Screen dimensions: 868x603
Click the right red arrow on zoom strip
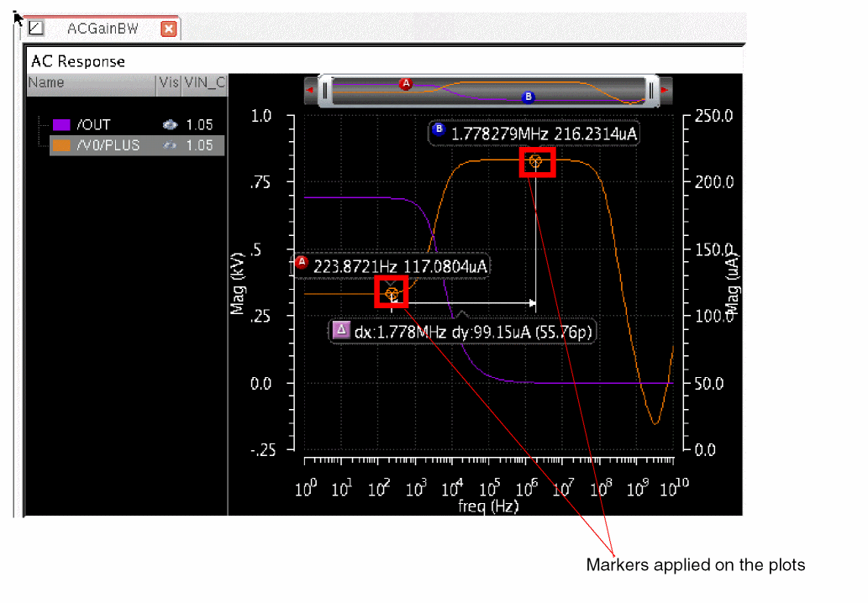coord(665,89)
